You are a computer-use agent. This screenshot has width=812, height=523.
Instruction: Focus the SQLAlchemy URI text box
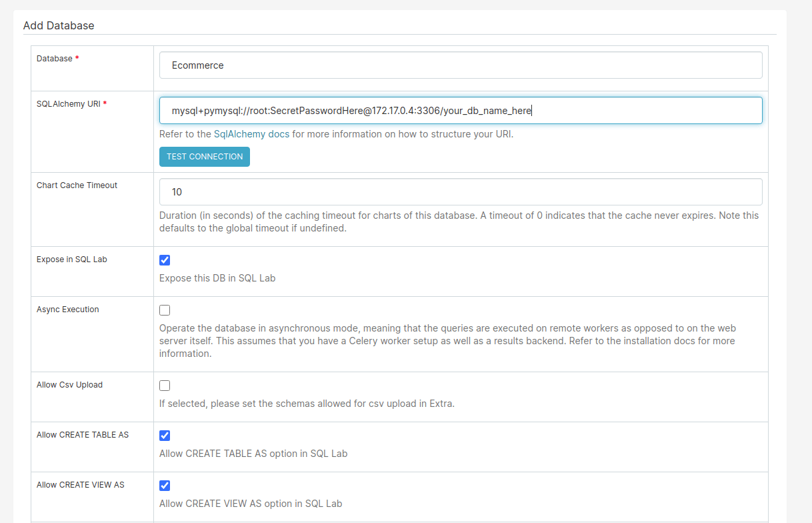460,111
